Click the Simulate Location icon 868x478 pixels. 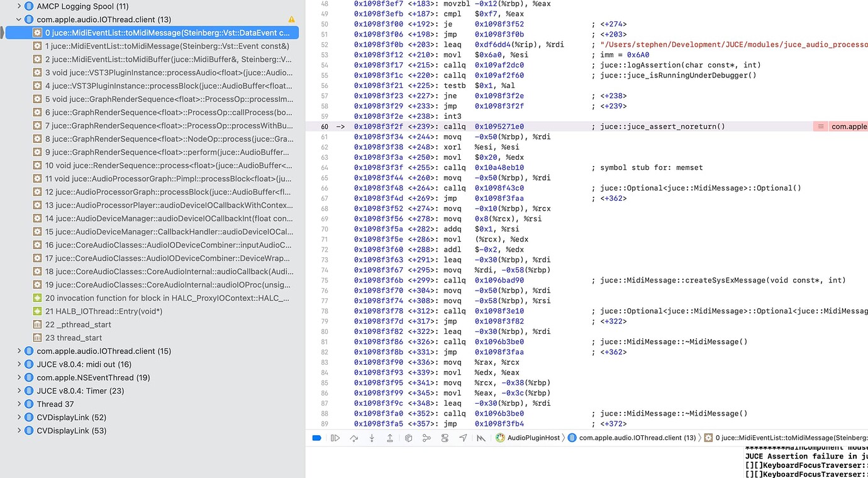click(x=464, y=438)
